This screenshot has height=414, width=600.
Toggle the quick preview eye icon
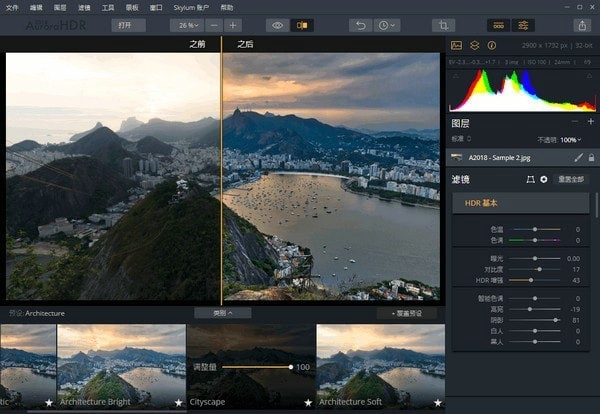pos(277,25)
